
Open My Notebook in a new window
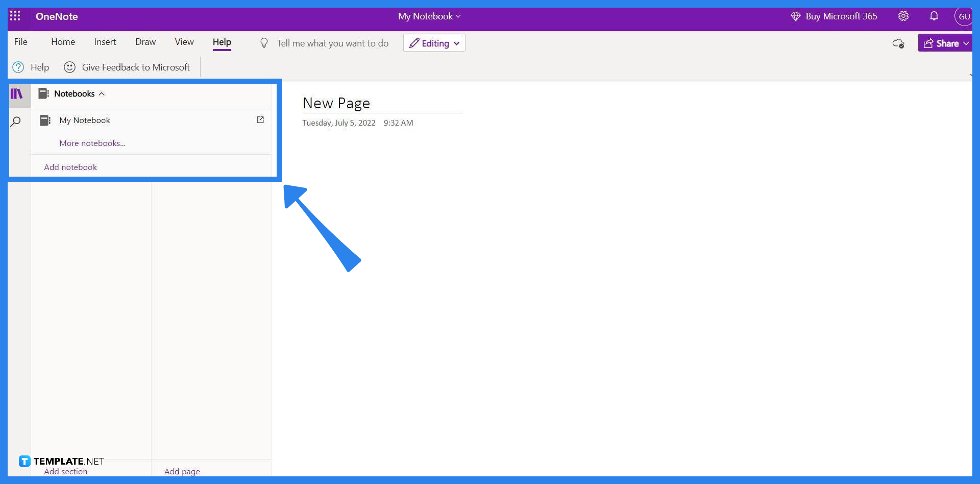[260, 119]
